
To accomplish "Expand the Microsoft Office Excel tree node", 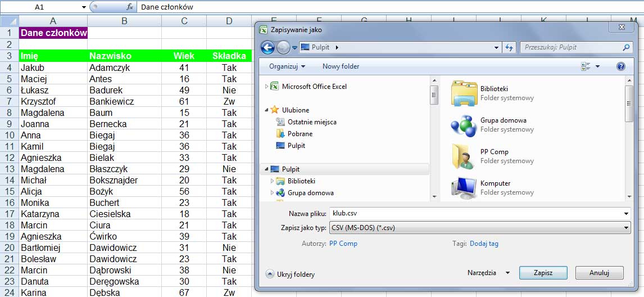I will click(267, 87).
